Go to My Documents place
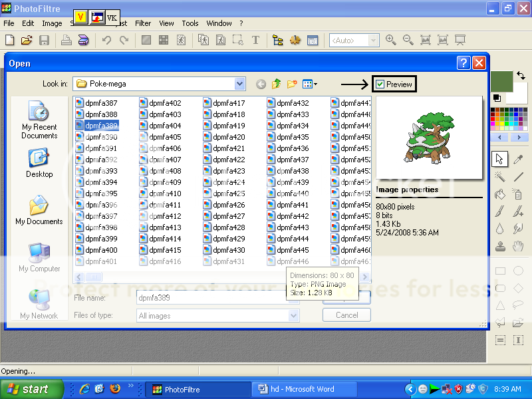The height and width of the screenshot is (399, 532). 39,210
